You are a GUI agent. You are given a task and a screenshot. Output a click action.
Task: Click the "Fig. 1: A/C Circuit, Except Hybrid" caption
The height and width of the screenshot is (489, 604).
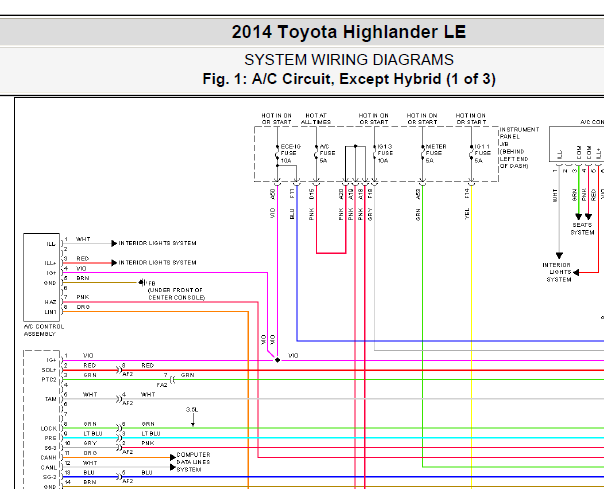[349, 79]
